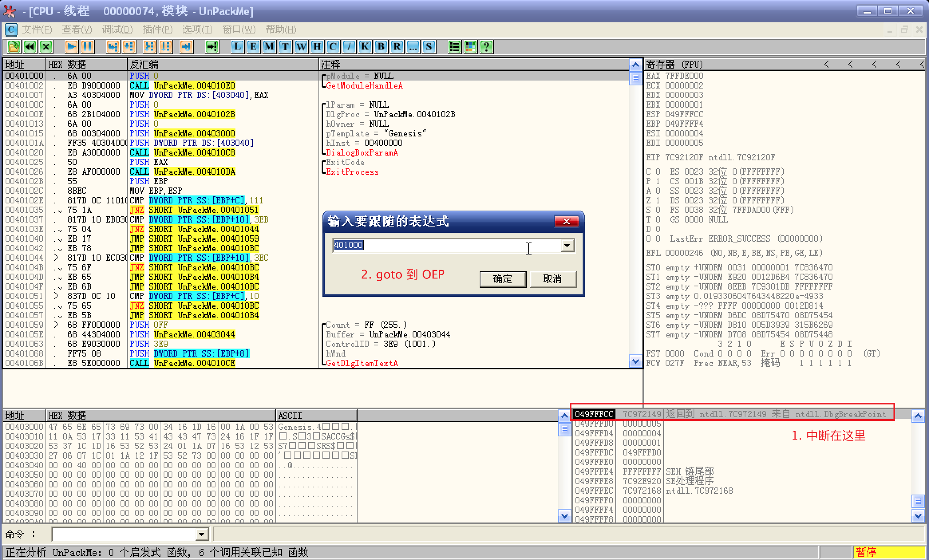Click the Pause execution icon

[x=87, y=47]
